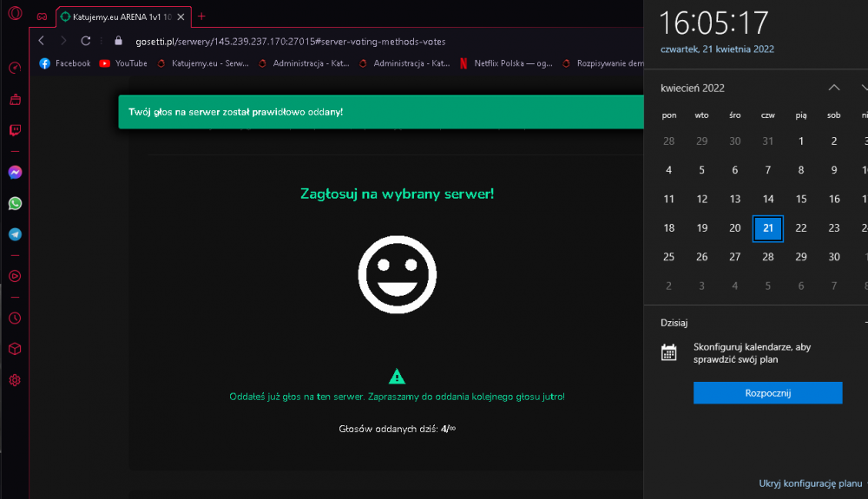The height and width of the screenshot is (499, 868).
Task: Select day 30 of April in calendar
Action: pos(834,257)
